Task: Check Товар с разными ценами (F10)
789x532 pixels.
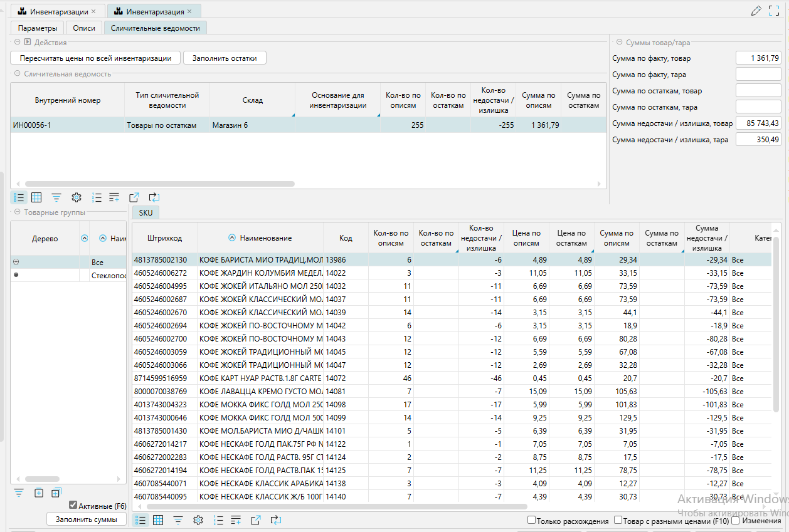Action: (x=618, y=520)
